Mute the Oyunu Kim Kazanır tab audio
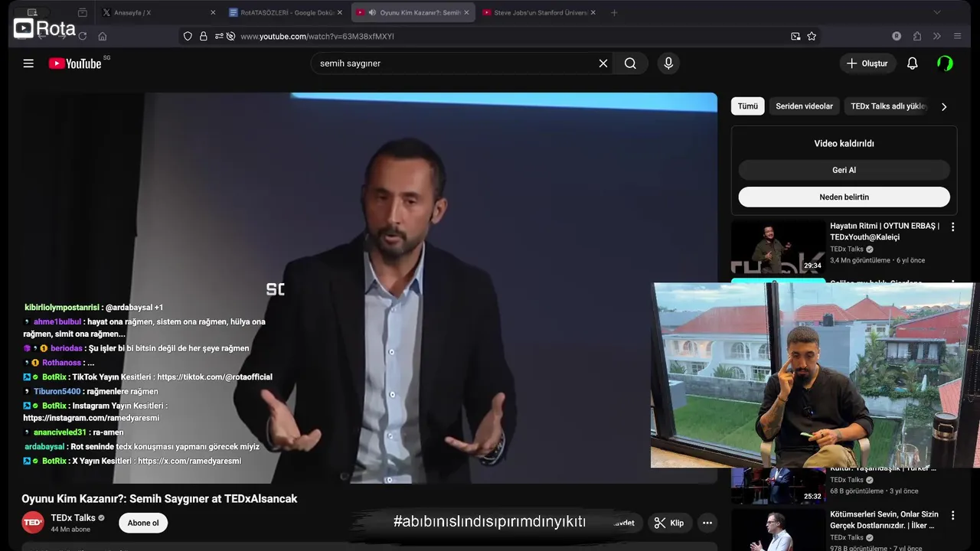The height and width of the screenshot is (551, 980). [372, 12]
